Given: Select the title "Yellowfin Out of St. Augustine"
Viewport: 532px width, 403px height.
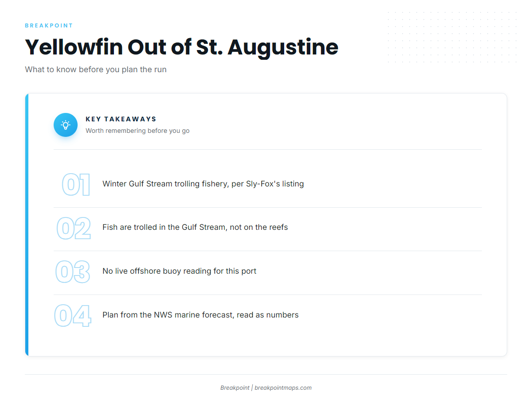Looking at the screenshot, I should coord(181,47).
